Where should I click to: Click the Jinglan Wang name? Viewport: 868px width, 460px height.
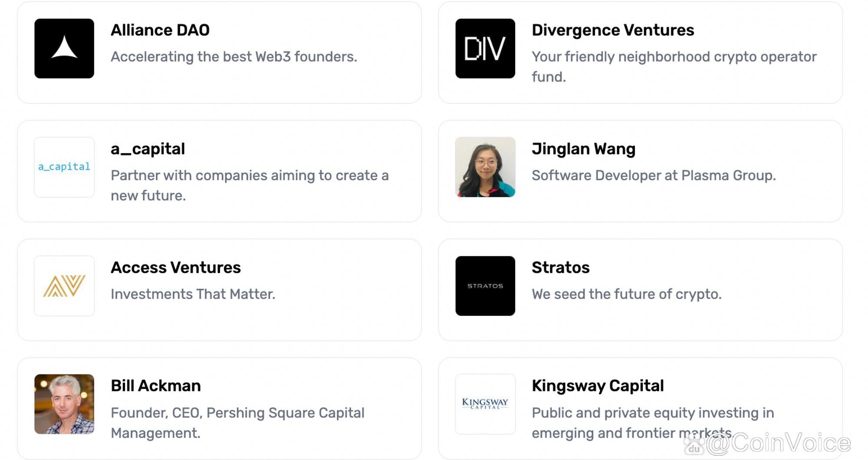[x=583, y=149]
